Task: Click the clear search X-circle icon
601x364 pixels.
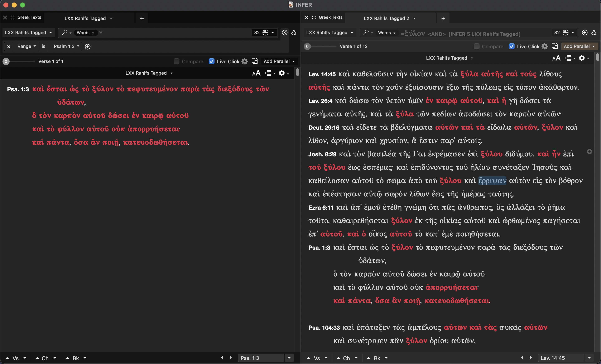Action: tap(284, 32)
